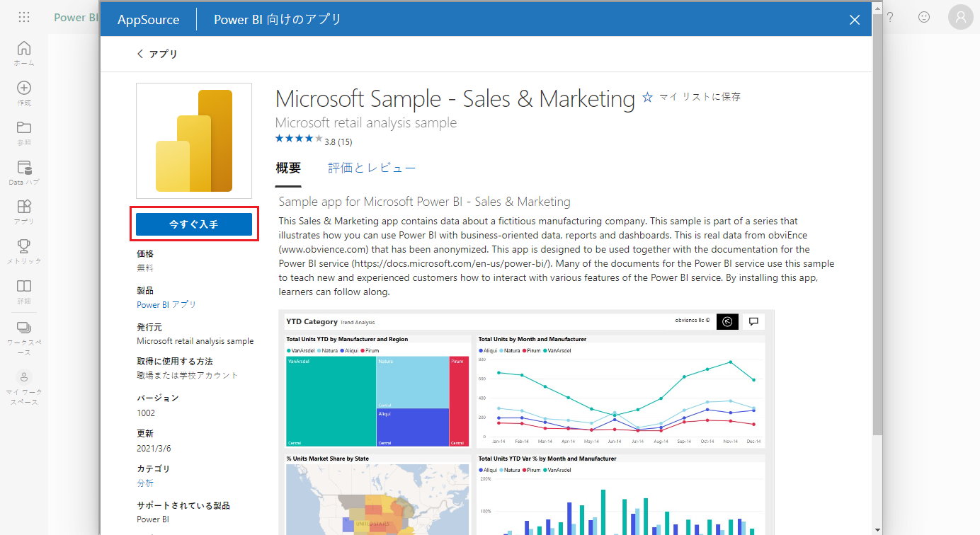
Task: Click 無料 price text
Action: (144, 267)
